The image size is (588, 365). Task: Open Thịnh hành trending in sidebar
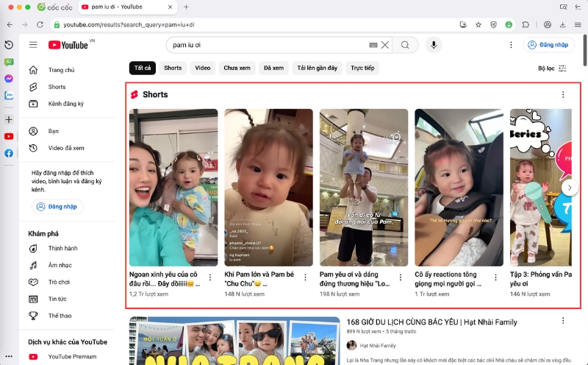click(62, 248)
